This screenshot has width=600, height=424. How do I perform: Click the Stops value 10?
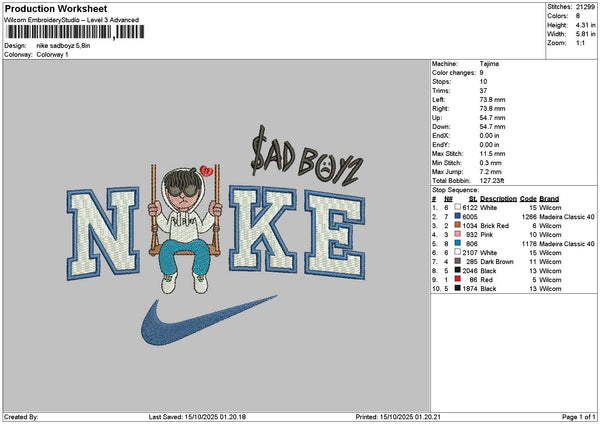coord(483,82)
